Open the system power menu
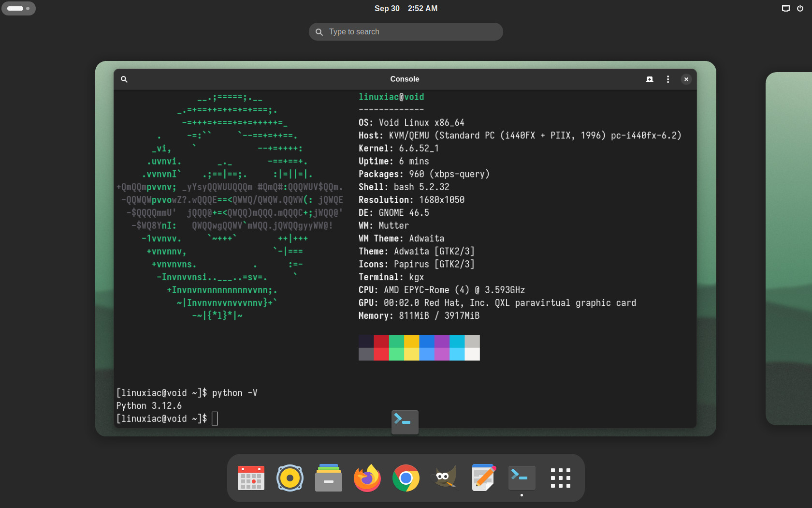The width and height of the screenshot is (812, 508). coord(800,8)
